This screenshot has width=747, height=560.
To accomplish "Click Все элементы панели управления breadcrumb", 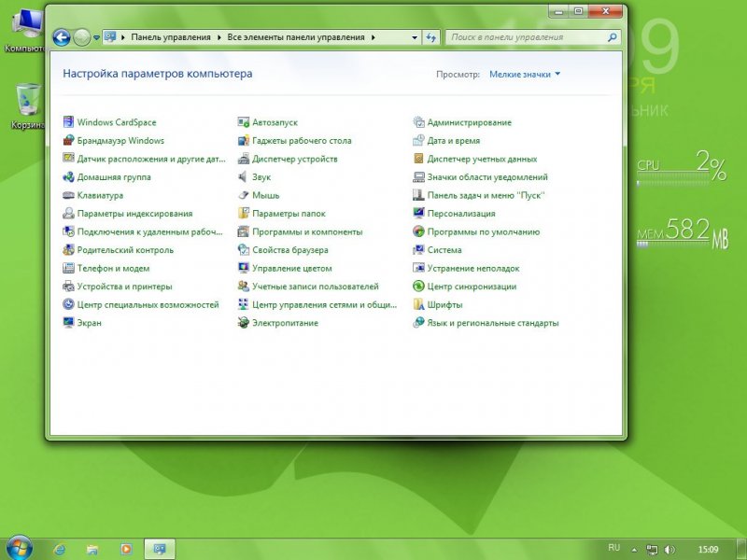I will pyautogui.click(x=296, y=37).
